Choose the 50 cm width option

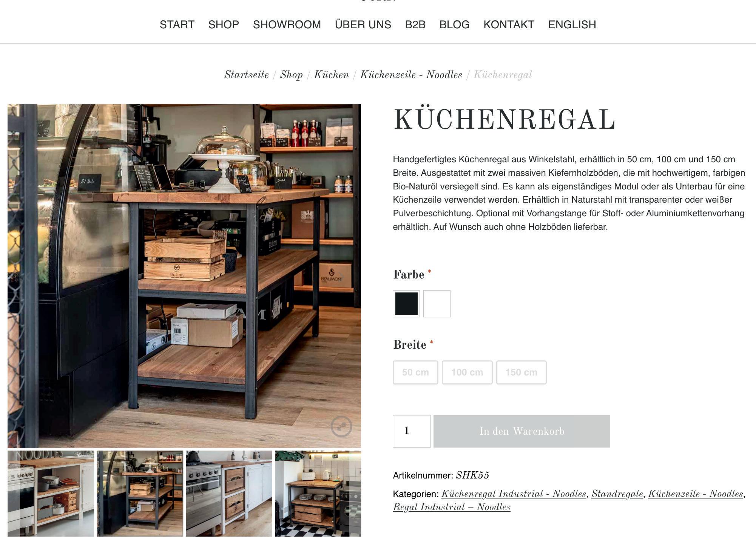pyautogui.click(x=415, y=372)
